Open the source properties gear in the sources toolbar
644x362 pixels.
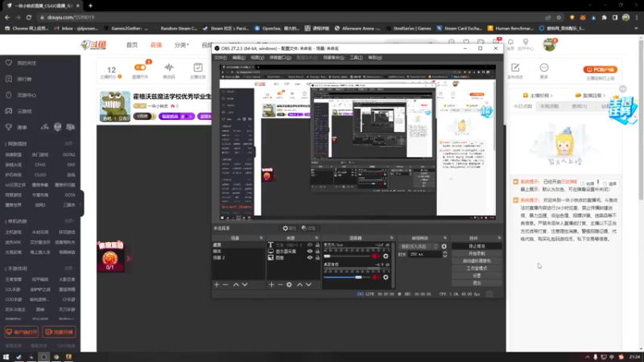tap(289, 285)
